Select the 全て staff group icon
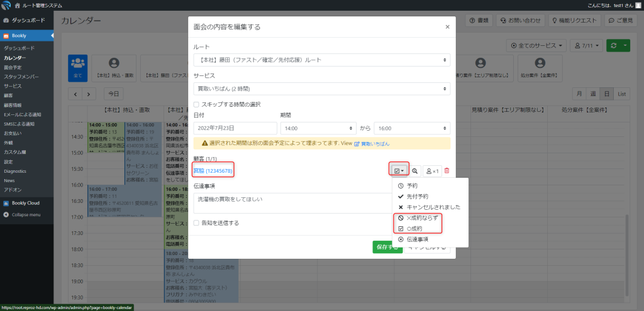The width and height of the screenshot is (644, 311). coord(79,65)
